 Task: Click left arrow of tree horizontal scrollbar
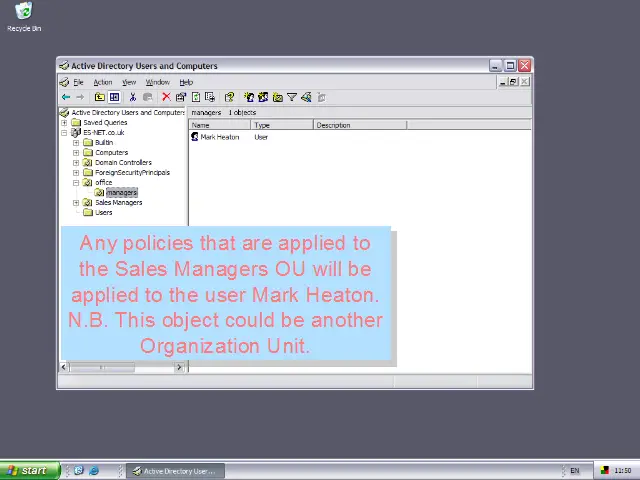click(x=64, y=367)
